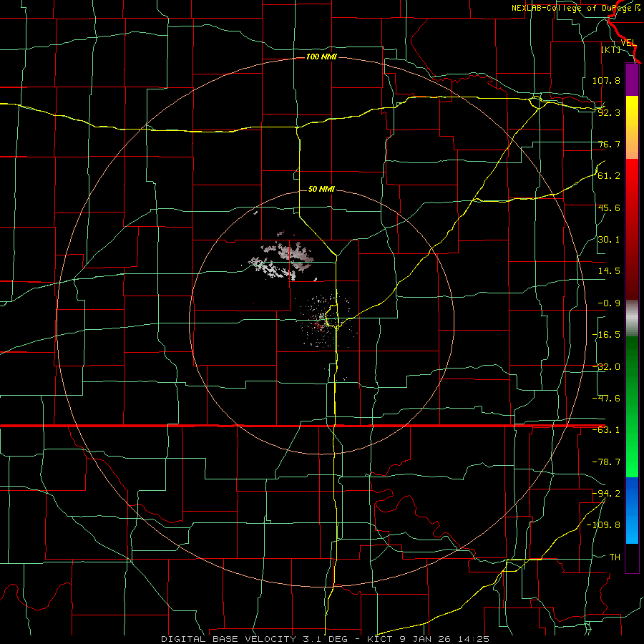The height and width of the screenshot is (644, 644).
Task: Click the 100 NMI range ring label
Action: point(321,57)
